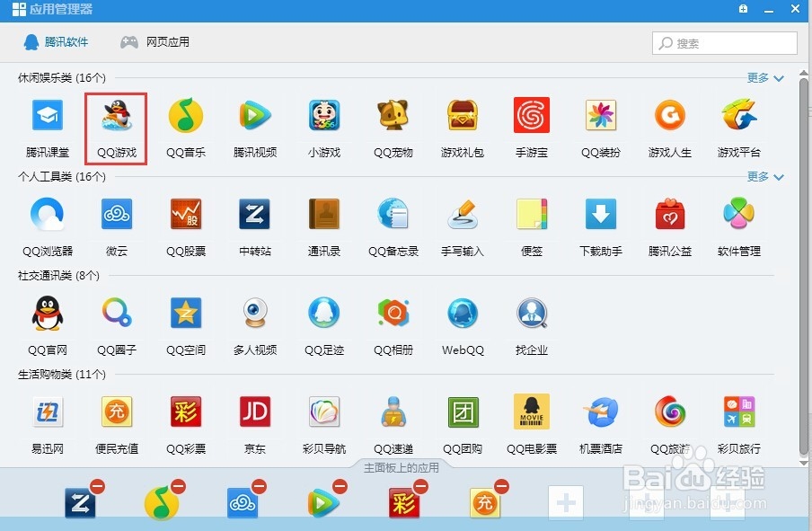Open the 找企业 app
The image size is (812, 531).
click(532, 313)
